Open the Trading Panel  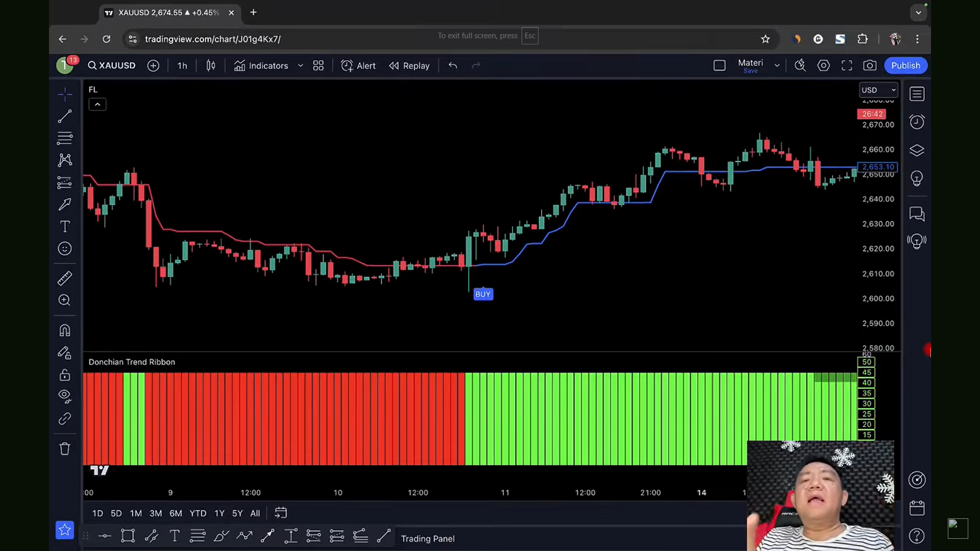coord(428,539)
